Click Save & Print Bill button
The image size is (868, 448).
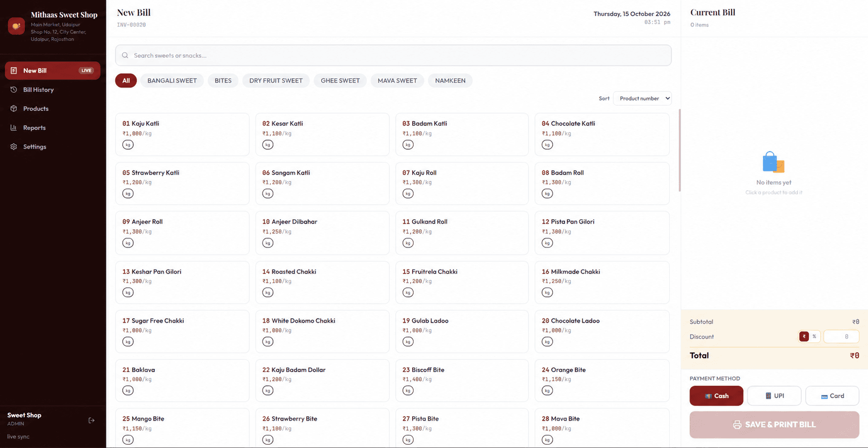tap(774, 425)
